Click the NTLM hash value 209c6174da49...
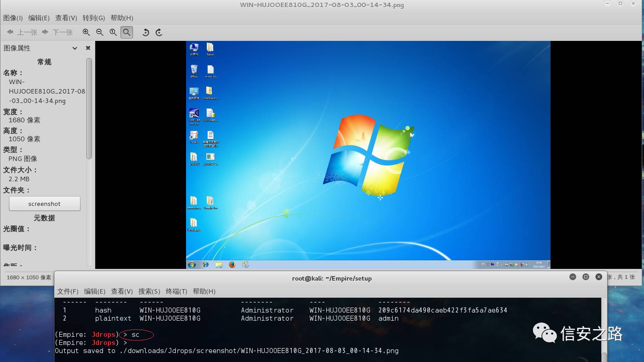 (443, 310)
